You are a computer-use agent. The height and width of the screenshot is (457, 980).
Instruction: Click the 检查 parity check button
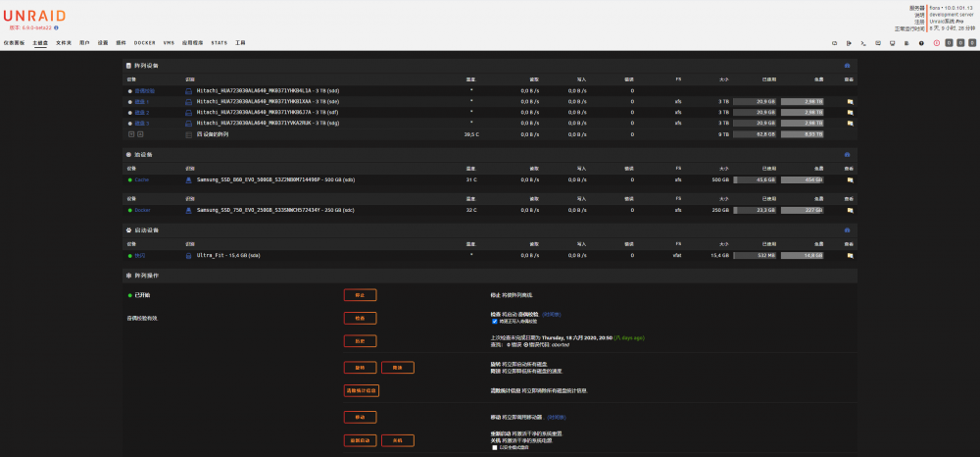360,318
